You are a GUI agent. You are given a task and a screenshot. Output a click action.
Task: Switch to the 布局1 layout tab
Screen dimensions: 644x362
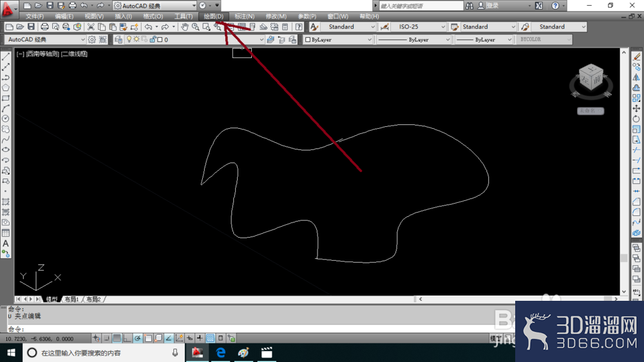pos(71,299)
